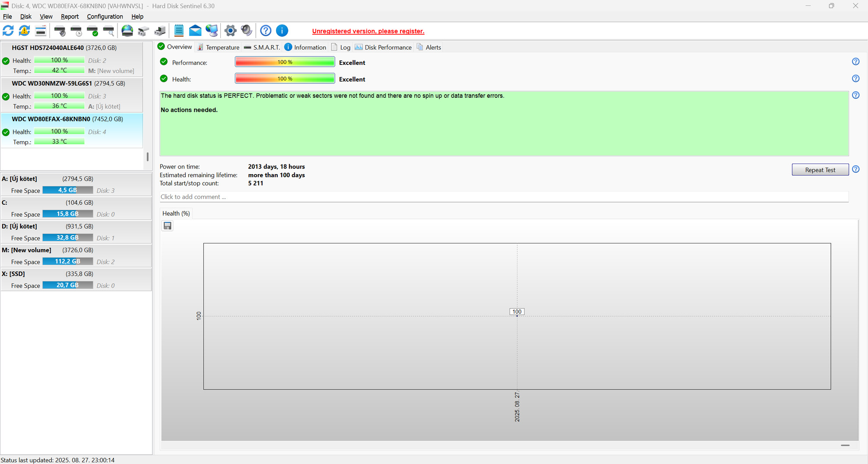Switch to the Log tab
Screen dimensions: 868x464
click(341, 47)
